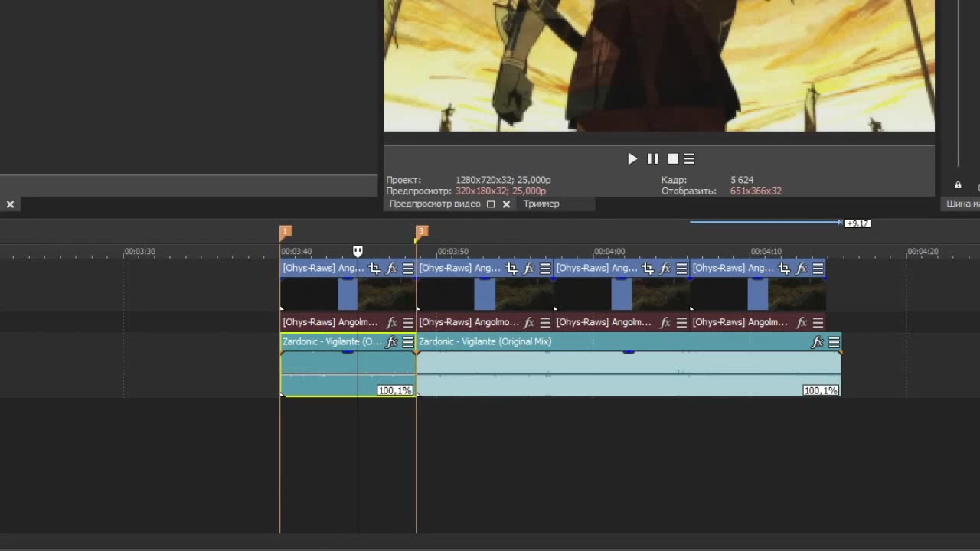The width and height of the screenshot is (980, 551).
Task: Open Pan/Crop on the video clip starting at marker 1
Action: pyautogui.click(x=374, y=269)
